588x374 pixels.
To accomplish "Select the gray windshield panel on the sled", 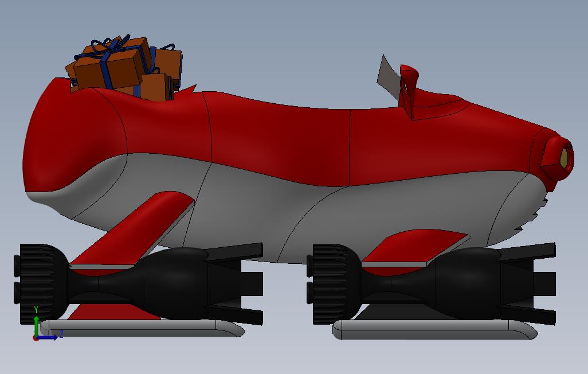I will 389,79.
